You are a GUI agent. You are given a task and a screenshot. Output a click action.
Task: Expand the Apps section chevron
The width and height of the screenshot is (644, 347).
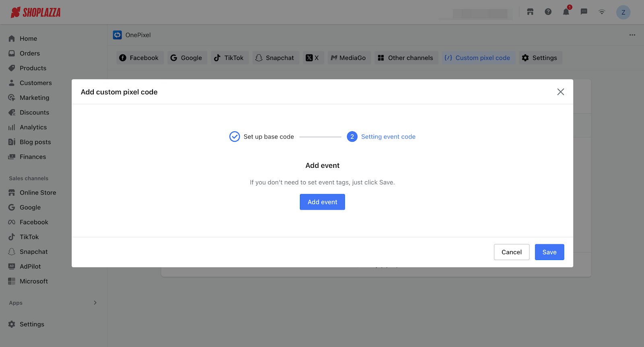click(x=95, y=303)
